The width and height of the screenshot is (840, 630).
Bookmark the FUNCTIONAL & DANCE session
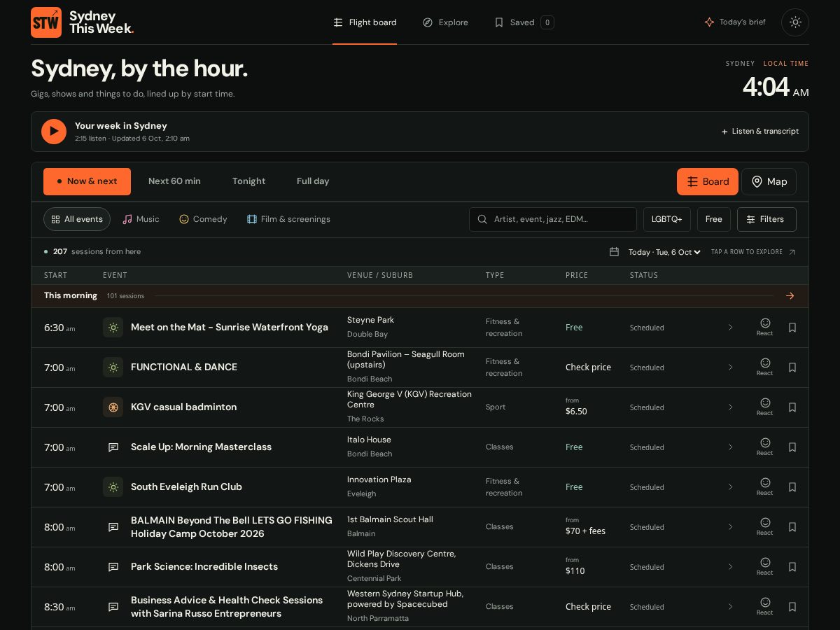pos(792,367)
